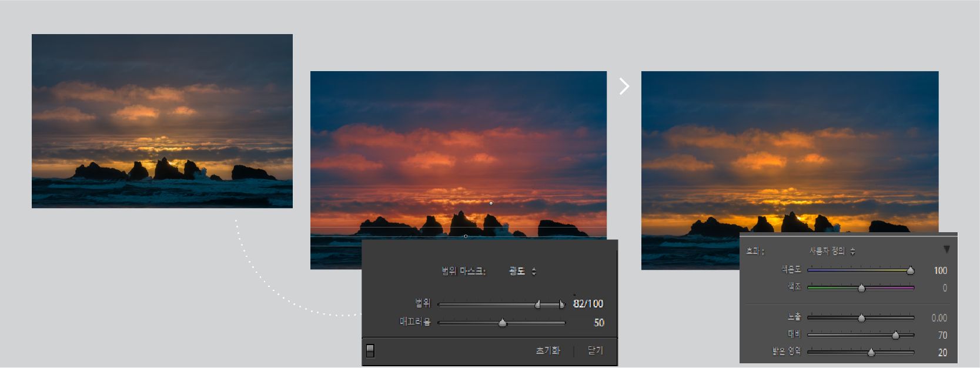
Task: Click the 대비 value 70
Action: (942, 335)
